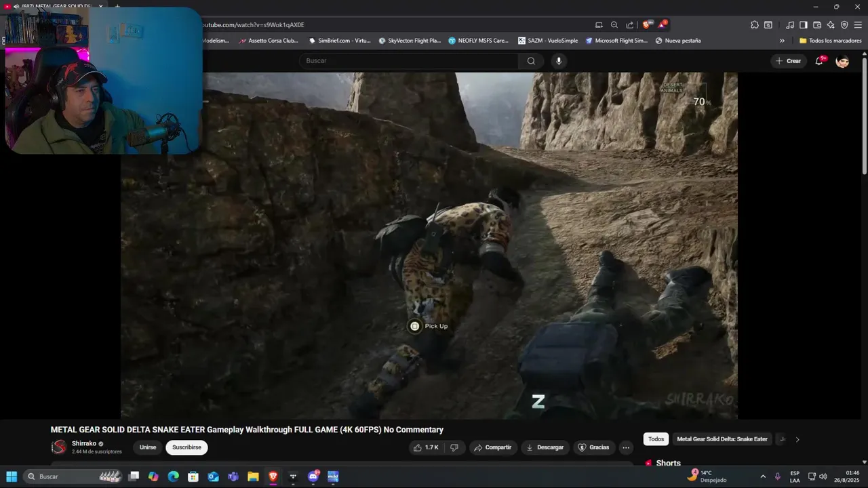Screen dimensions: 868x488
Task: Click the video title text
Action: coord(247,430)
